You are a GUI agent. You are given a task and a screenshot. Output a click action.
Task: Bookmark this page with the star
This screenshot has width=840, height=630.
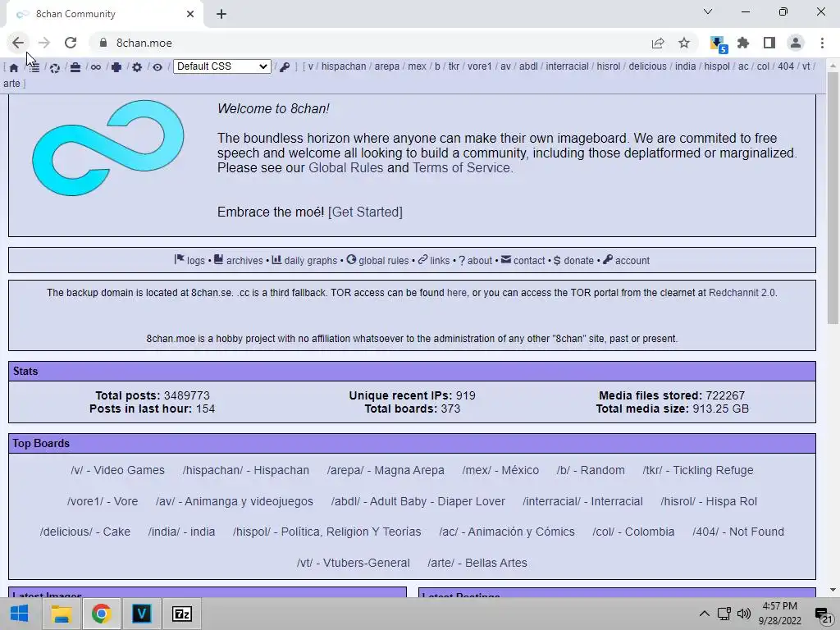(x=684, y=43)
